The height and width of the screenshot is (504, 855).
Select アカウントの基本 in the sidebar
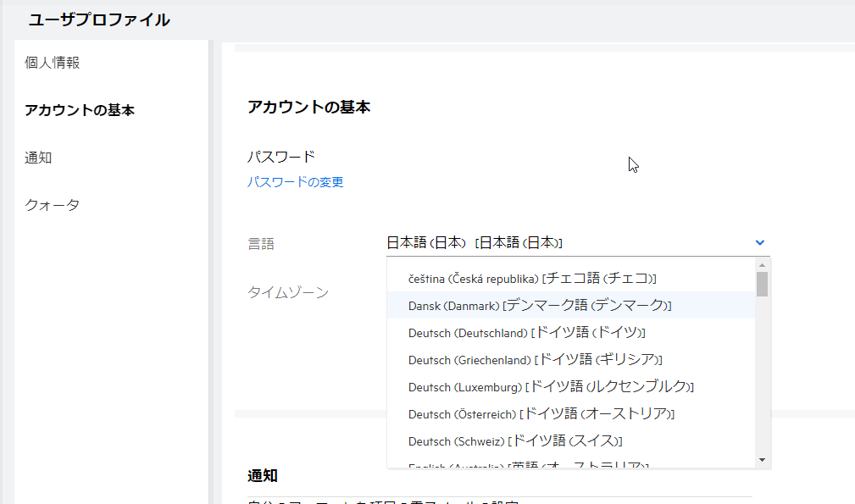(x=80, y=110)
